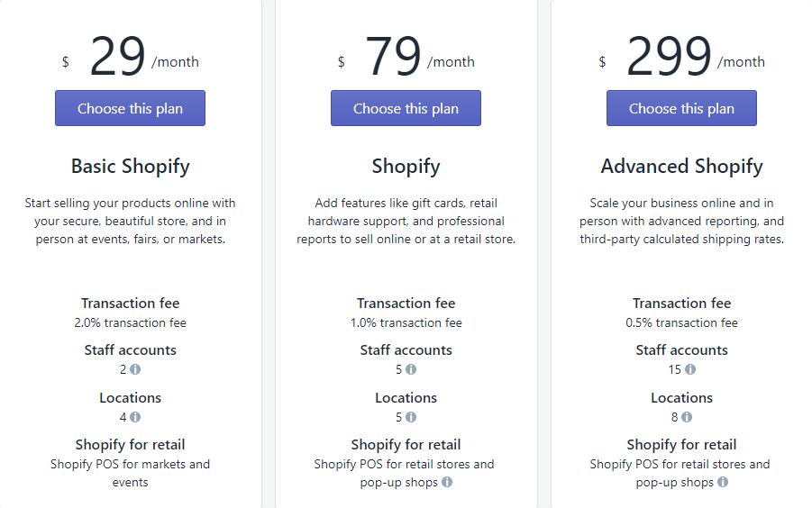Choose the $29 Basic Shopify plan
Viewport: 812px width, 508px height.
pyautogui.click(x=130, y=108)
